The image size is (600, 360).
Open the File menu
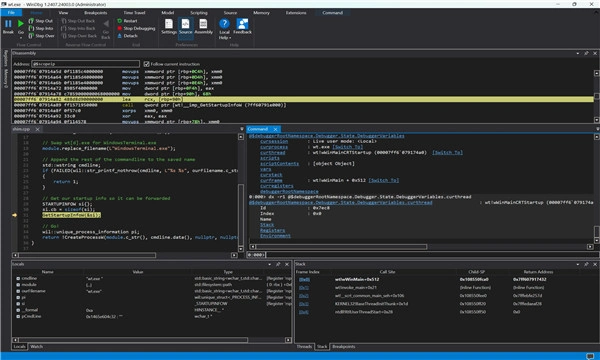coord(11,13)
